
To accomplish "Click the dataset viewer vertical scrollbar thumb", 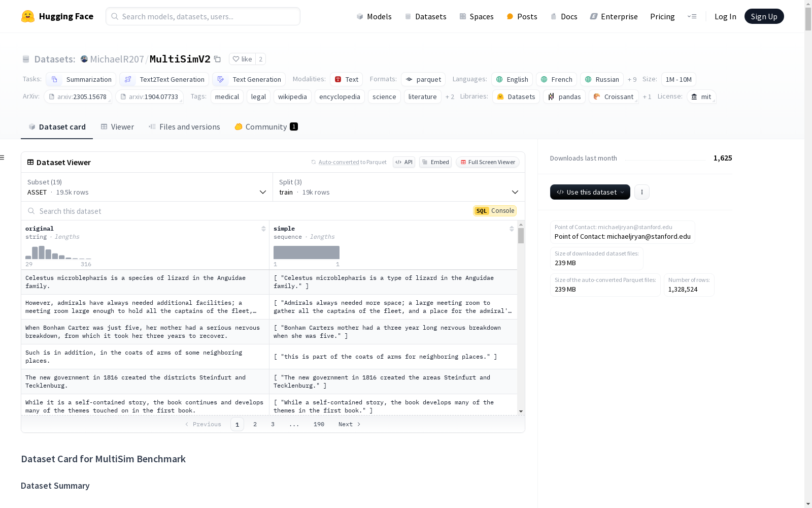I will tap(521, 236).
